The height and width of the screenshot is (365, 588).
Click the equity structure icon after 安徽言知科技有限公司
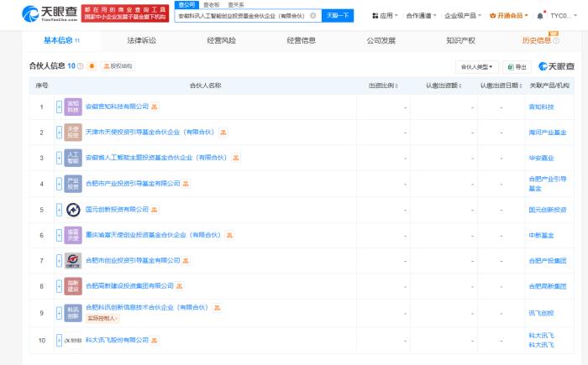(x=154, y=107)
